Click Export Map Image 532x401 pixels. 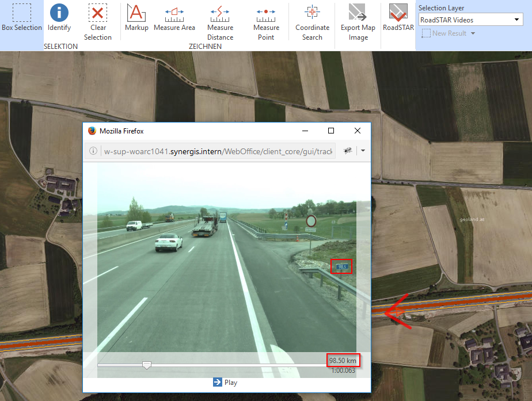(357, 22)
